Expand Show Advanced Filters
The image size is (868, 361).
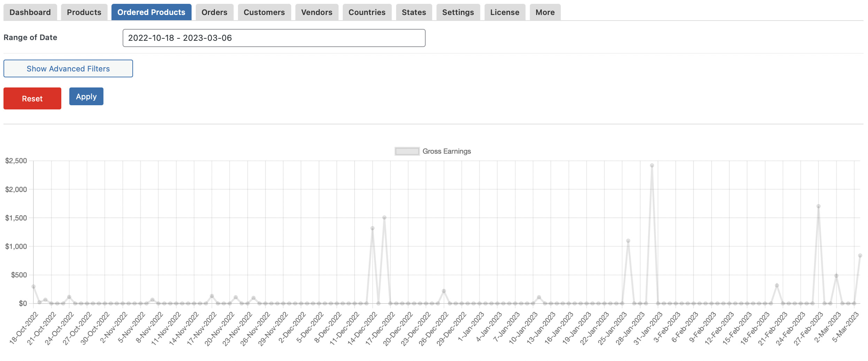click(x=68, y=68)
